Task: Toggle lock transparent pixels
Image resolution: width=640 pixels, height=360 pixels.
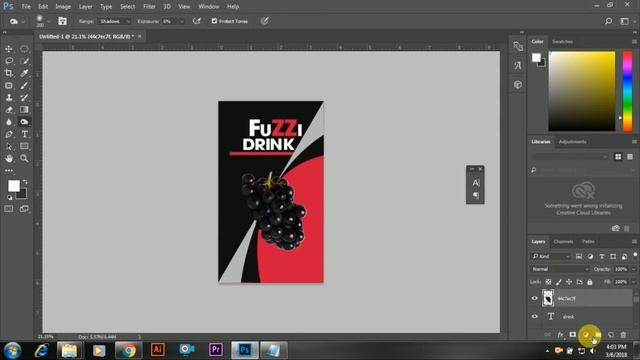Action: 548,282
